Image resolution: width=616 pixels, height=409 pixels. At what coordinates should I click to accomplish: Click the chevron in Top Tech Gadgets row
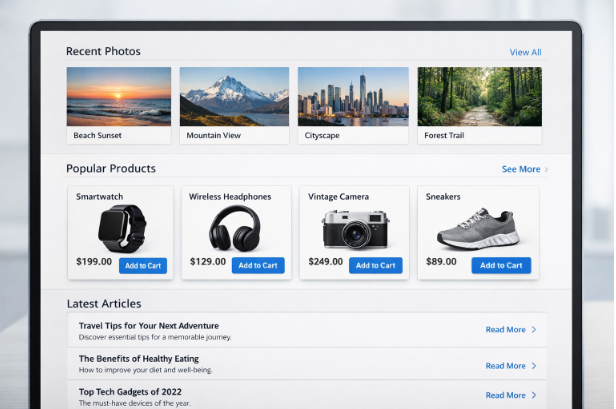534,395
